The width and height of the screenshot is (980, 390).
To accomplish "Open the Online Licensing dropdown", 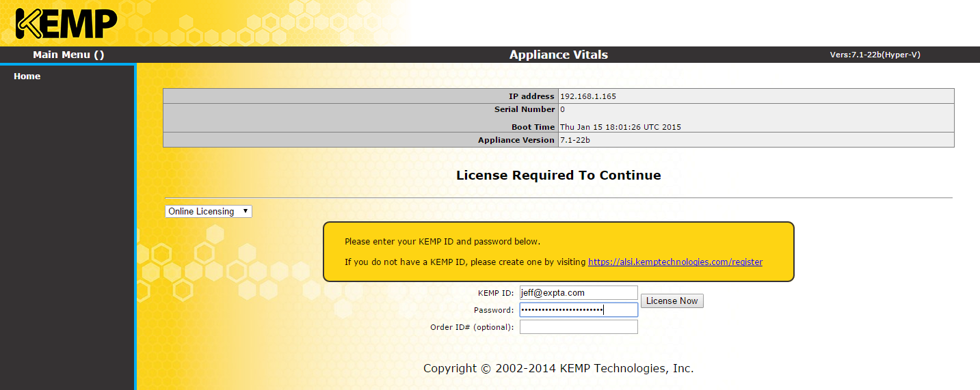I will click(x=209, y=211).
